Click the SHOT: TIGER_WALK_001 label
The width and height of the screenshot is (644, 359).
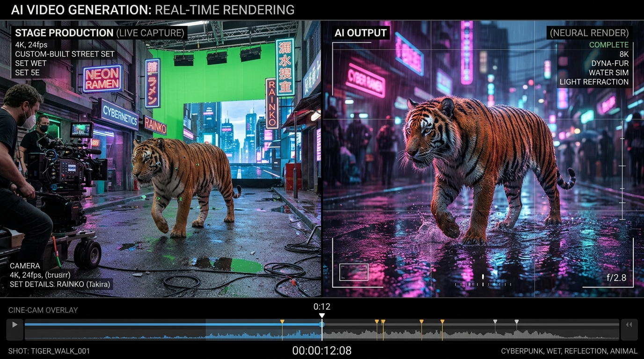[x=49, y=351]
